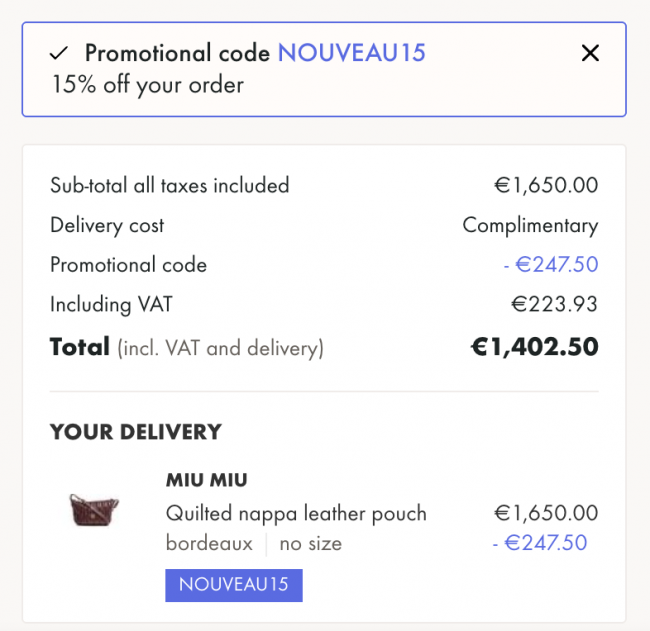This screenshot has width=650, height=631.
Task: Click the item price €1,650.00 beside the pouch
Action: point(546,513)
